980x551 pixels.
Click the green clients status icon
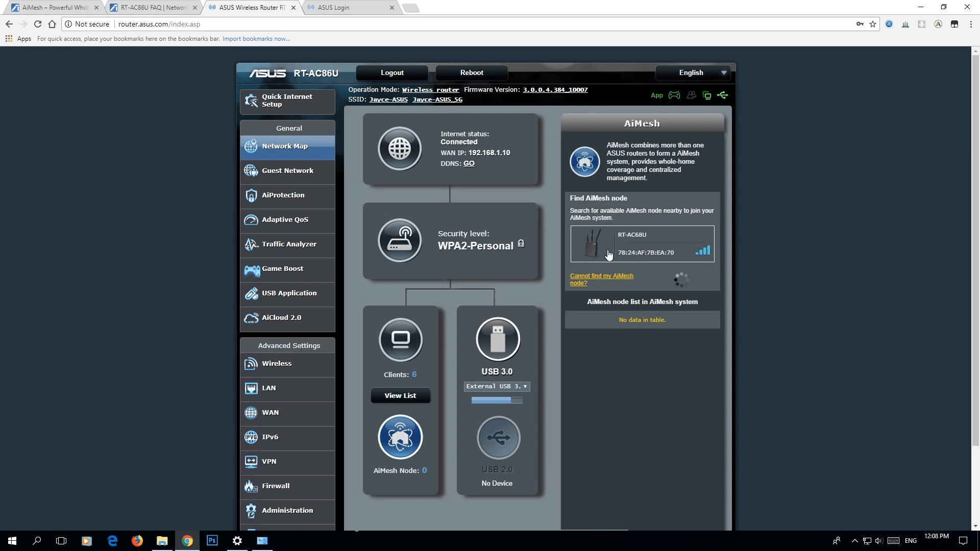click(707, 95)
